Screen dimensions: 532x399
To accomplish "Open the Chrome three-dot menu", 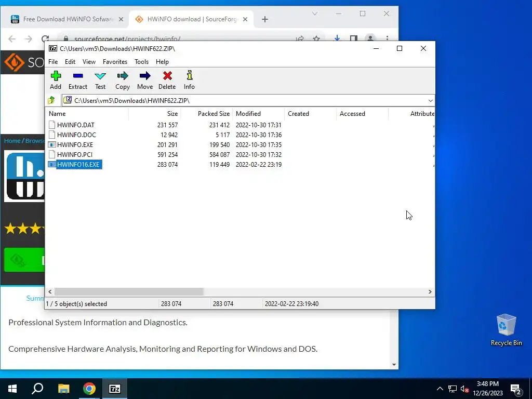I will point(387,38).
